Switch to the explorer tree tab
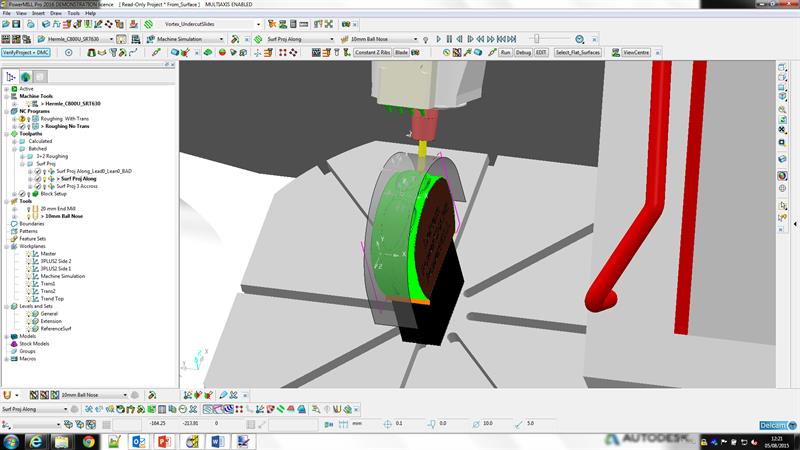 [x=11, y=77]
